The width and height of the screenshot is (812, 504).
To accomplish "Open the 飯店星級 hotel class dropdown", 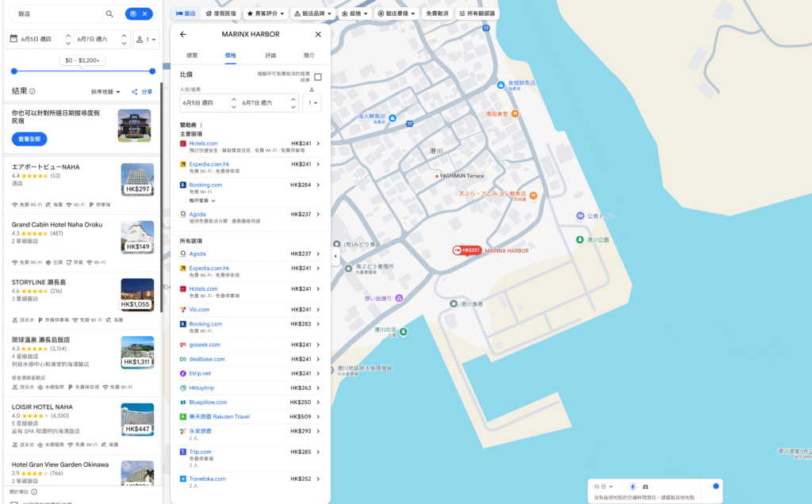I will [x=396, y=13].
